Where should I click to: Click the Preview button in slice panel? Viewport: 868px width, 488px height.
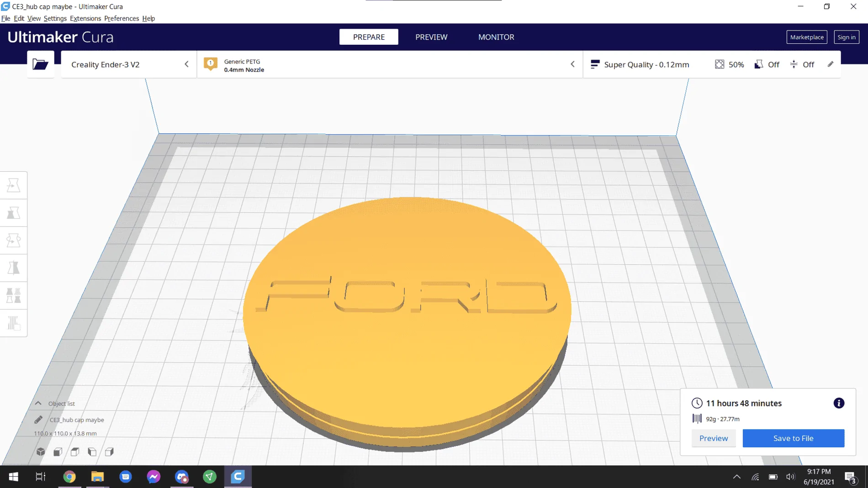click(x=714, y=438)
